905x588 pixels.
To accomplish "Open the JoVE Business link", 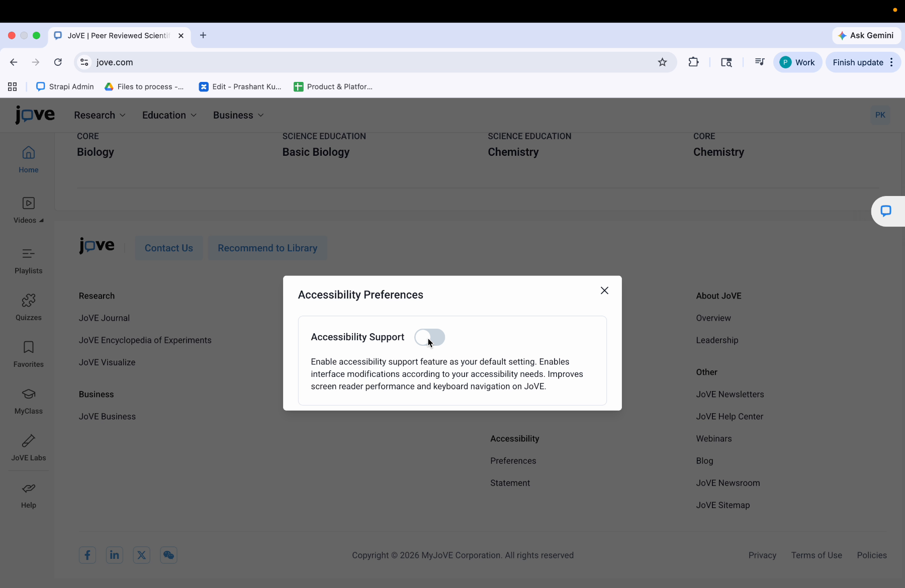I will pyautogui.click(x=107, y=417).
